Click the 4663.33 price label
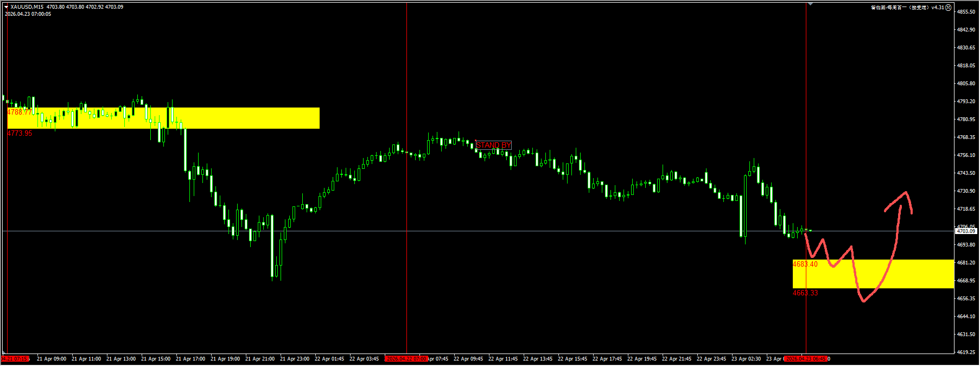 coord(805,293)
